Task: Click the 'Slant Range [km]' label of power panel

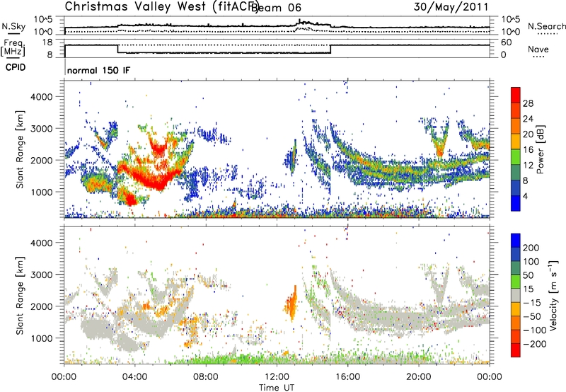Action: (20, 149)
